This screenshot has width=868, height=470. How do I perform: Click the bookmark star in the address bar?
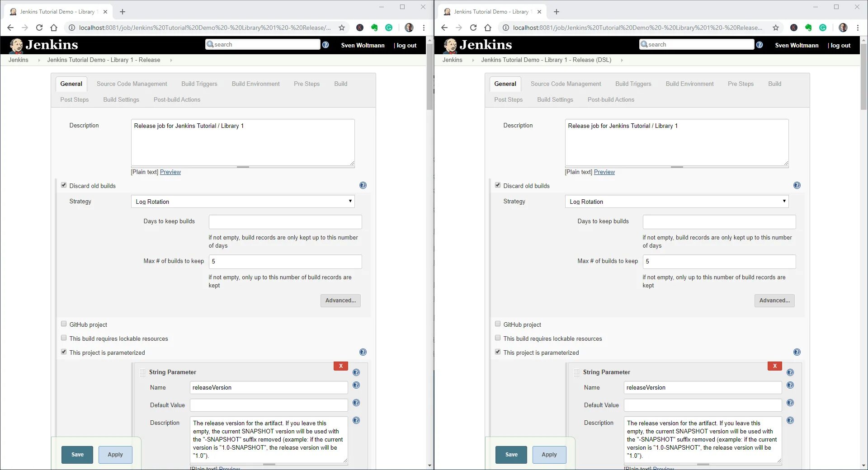coord(342,28)
